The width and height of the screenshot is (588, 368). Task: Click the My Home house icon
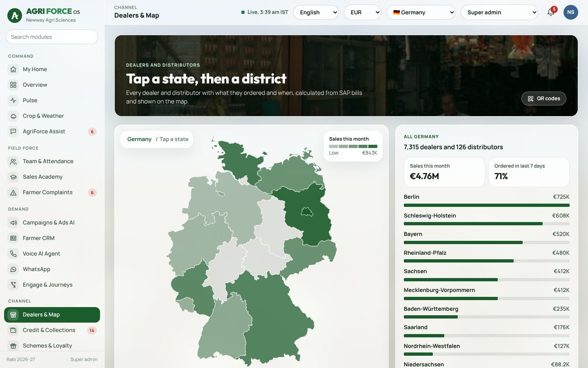(x=13, y=69)
